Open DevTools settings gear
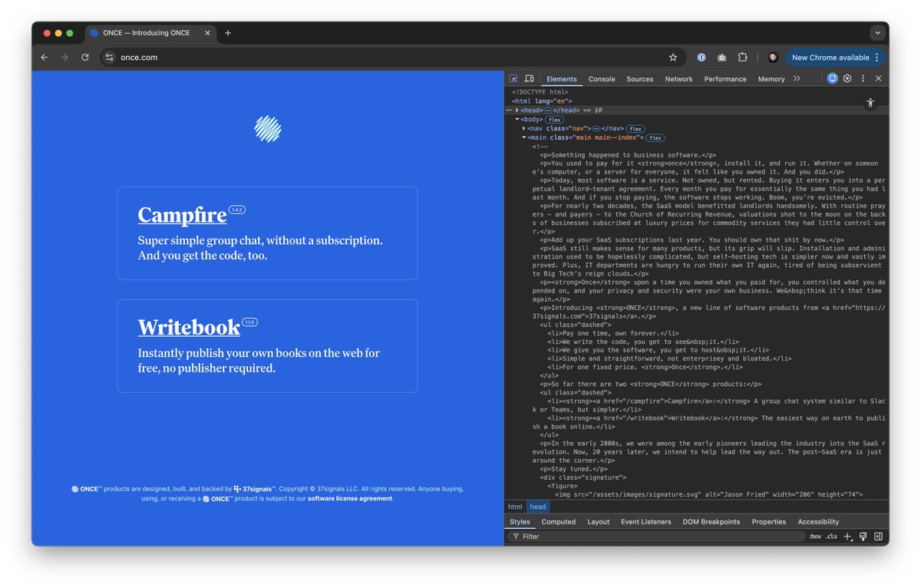Image resolution: width=921 pixels, height=588 pixels. click(847, 78)
